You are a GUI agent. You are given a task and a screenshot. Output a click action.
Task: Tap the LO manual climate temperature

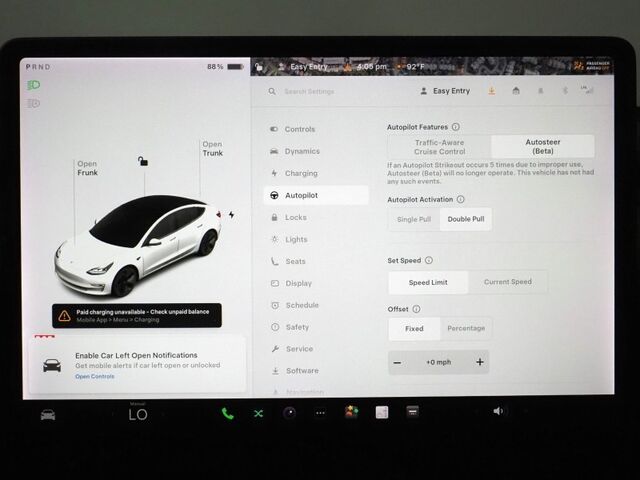(x=138, y=414)
